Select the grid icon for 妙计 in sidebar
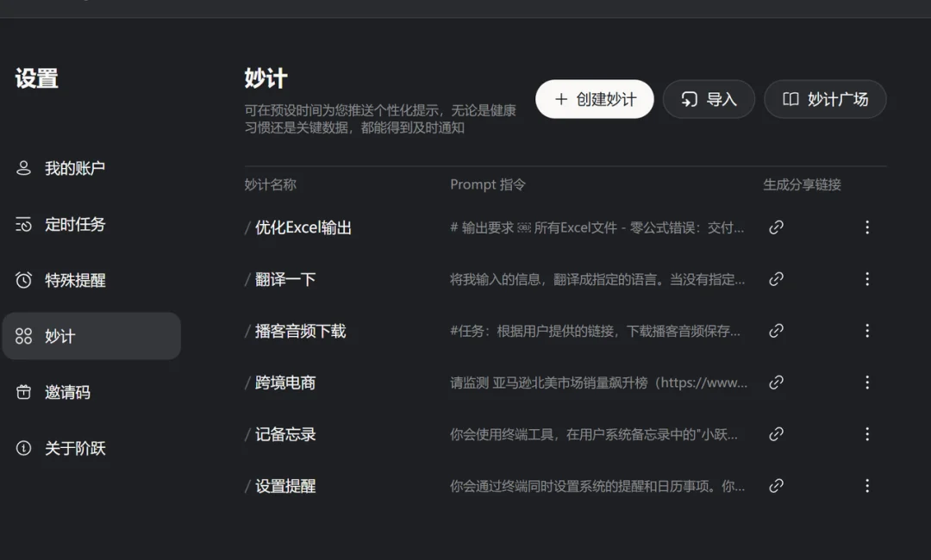 (x=22, y=336)
